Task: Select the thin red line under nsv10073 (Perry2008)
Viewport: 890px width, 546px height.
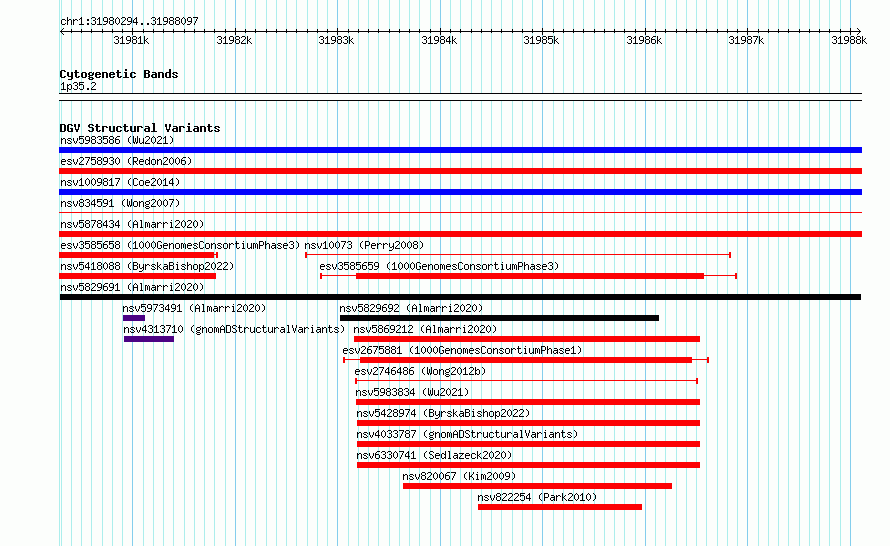Action: tap(518, 255)
